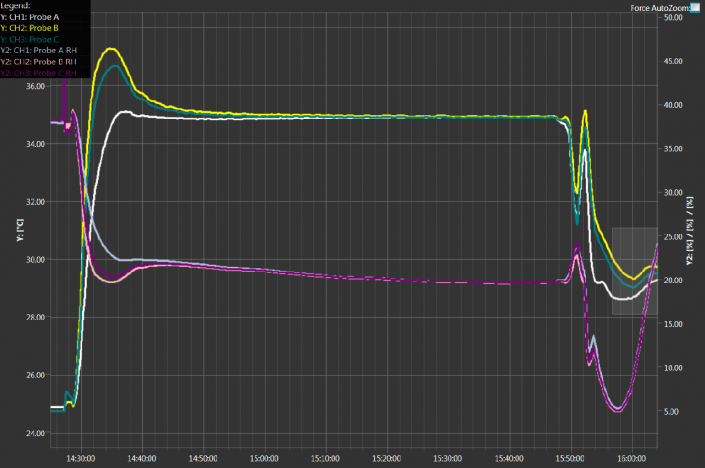
Task: Click the Force AutoZoom label text
Action: click(658, 6)
